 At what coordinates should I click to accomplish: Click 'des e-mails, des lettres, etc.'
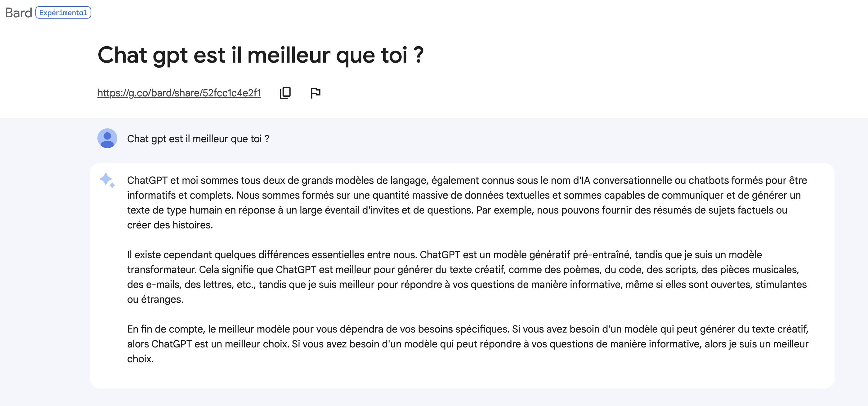pos(191,285)
